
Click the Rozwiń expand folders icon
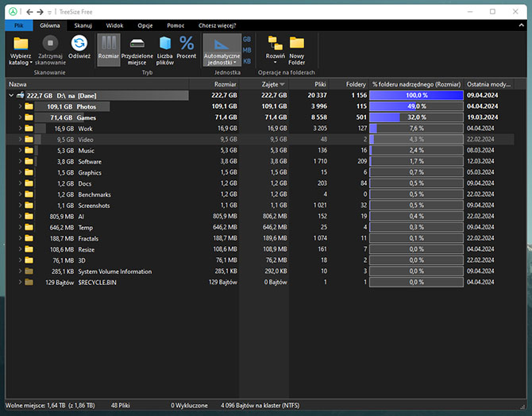tap(276, 43)
